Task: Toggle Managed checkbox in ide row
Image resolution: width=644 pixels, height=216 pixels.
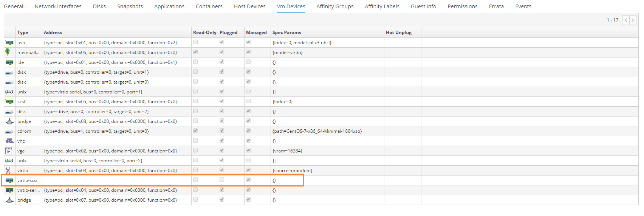Action: (248, 62)
